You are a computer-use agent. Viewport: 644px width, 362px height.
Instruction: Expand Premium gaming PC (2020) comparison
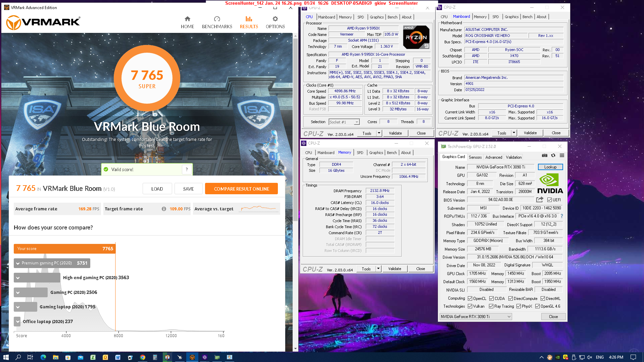(18, 263)
